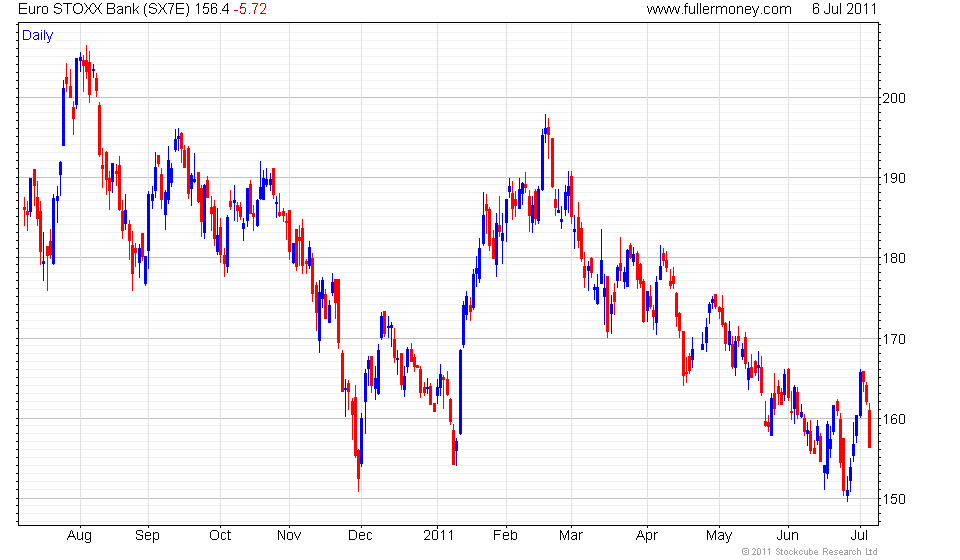Click the Oct month axis label

pos(220,536)
